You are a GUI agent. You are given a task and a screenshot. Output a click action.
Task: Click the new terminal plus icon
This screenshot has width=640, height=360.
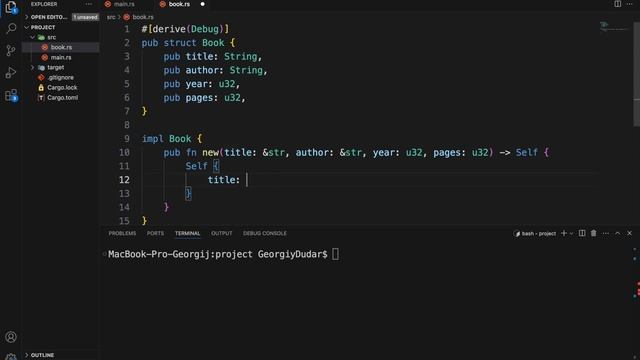point(564,233)
